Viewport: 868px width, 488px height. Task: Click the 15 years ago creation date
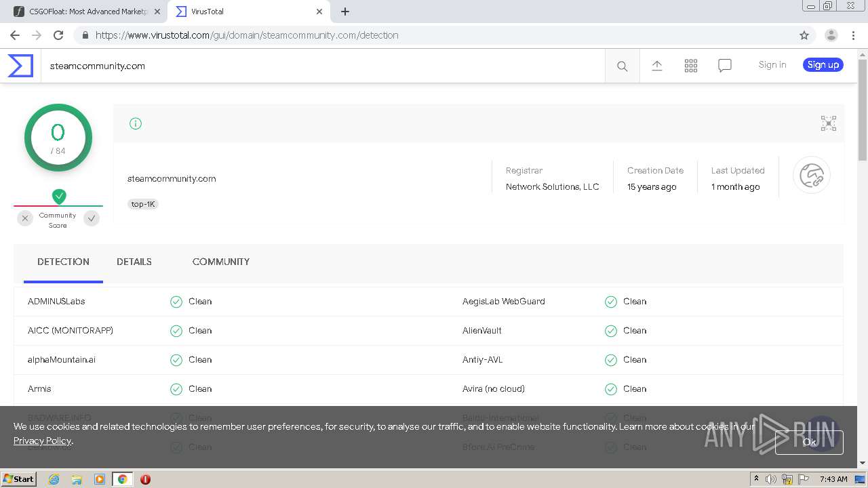652,187
